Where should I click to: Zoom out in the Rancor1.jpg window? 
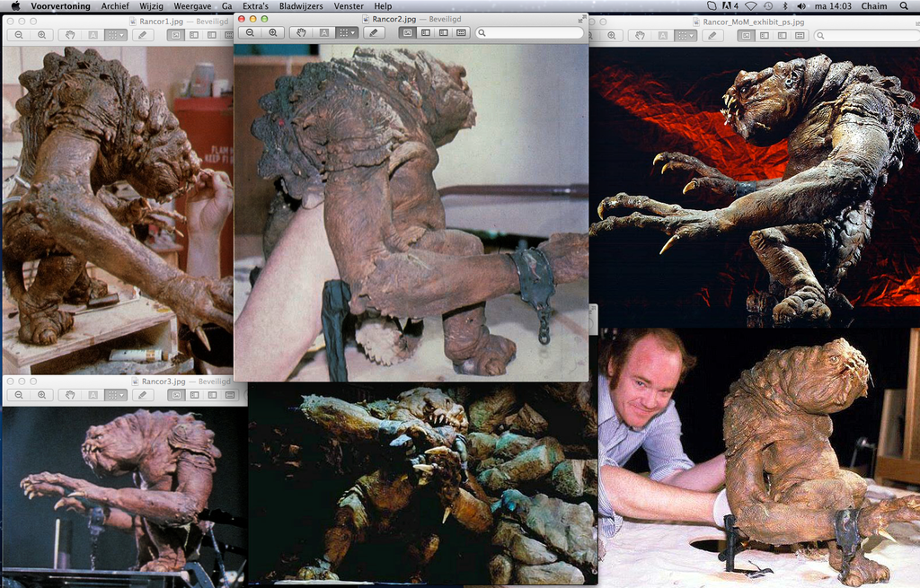click(19, 35)
